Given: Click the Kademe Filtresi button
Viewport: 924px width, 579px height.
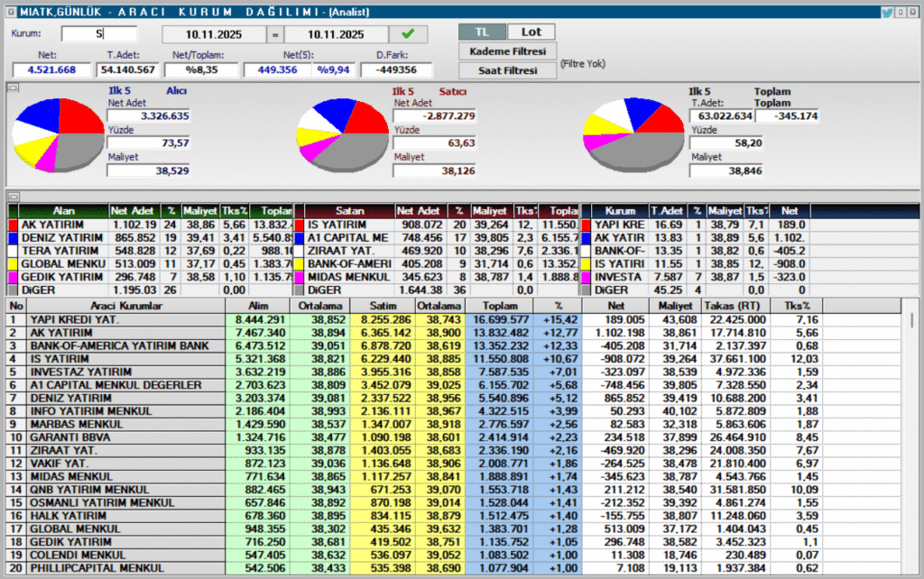Looking at the screenshot, I should pyautogui.click(x=508, y=51).
